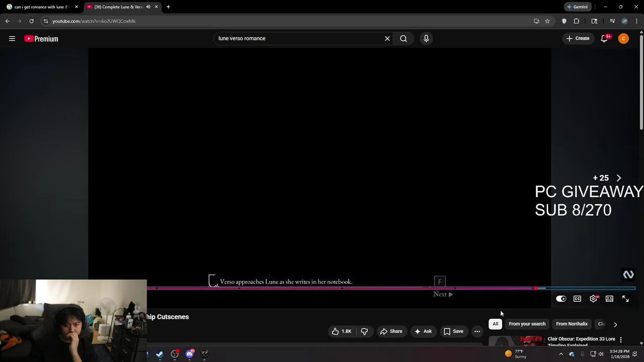The height and width of the screenshot is (362, 644).
Task: Go to YouTube Premium home logo
Action: 41,39
